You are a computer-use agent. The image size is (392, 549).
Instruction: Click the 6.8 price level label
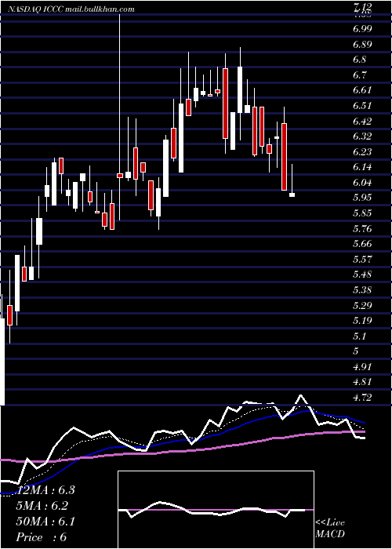click(x=360, y=60)
